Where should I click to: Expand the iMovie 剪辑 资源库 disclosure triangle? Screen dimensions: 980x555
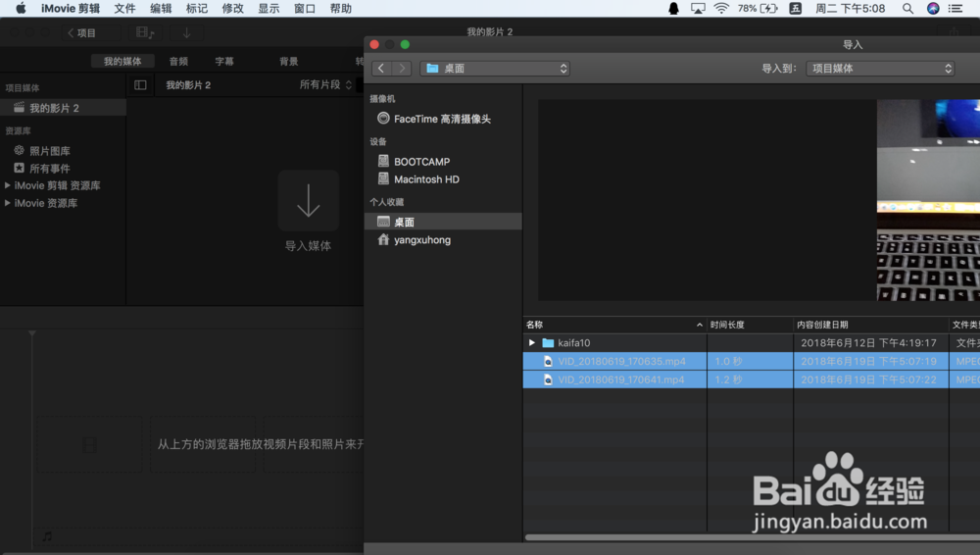click(x=8, y=185)
